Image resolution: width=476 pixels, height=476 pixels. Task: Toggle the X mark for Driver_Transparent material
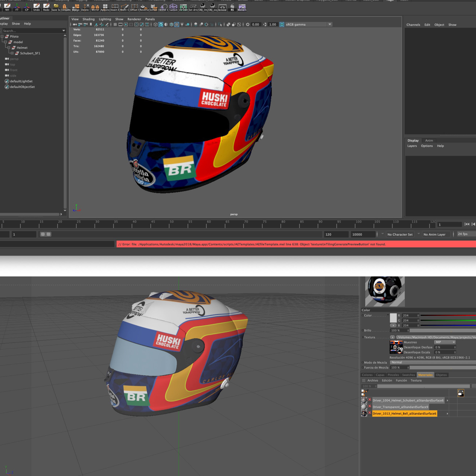[370, 406]
